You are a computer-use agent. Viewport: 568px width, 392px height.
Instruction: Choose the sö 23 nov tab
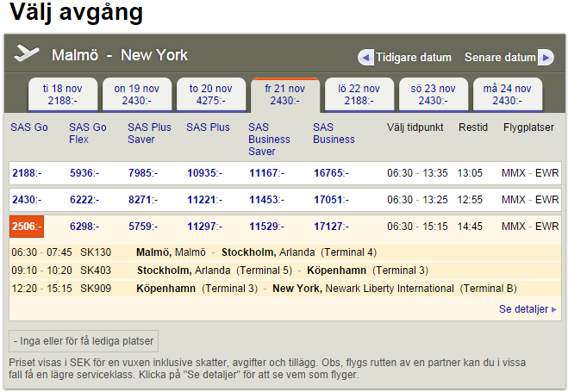(434, 95)
